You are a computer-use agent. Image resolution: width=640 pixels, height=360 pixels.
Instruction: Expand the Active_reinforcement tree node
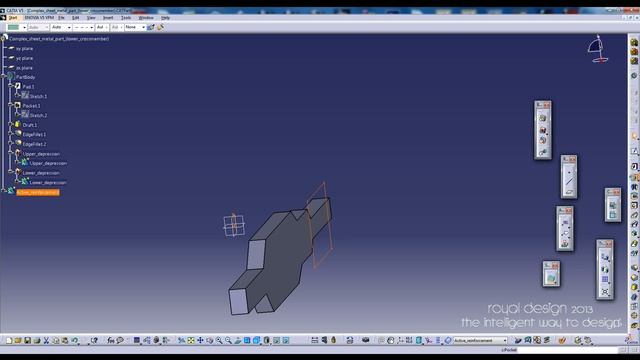point(4,192)
